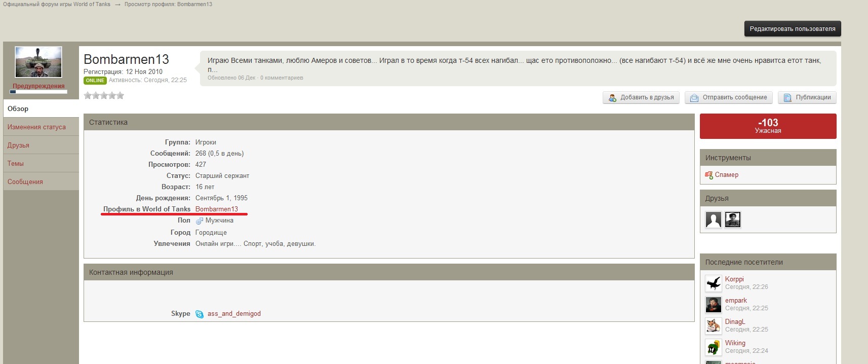The width and height of the screenshot is (868, 364).
Task: Click the city value Городище
Action: [211, 232]
